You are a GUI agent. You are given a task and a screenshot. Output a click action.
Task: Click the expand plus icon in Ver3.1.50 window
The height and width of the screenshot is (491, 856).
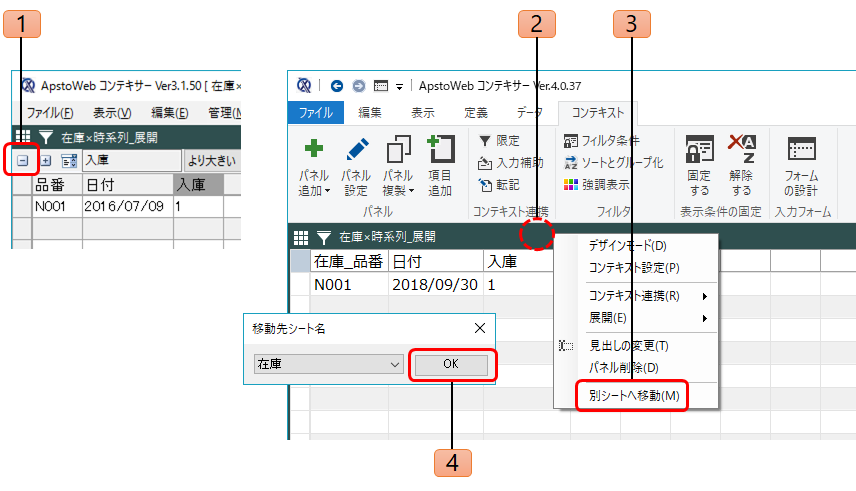click(x=46, y=161)
